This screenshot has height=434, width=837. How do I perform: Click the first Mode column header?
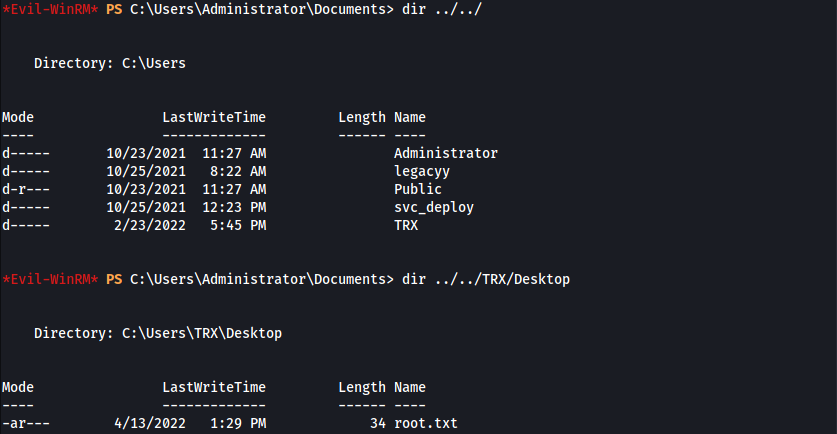click(x=18, y=117)
